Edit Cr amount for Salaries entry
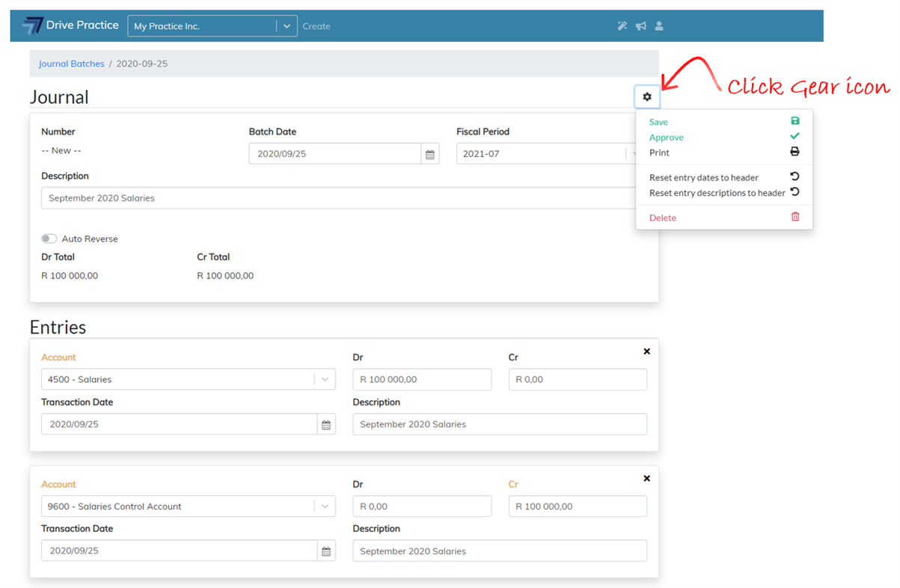 (578, 379)
